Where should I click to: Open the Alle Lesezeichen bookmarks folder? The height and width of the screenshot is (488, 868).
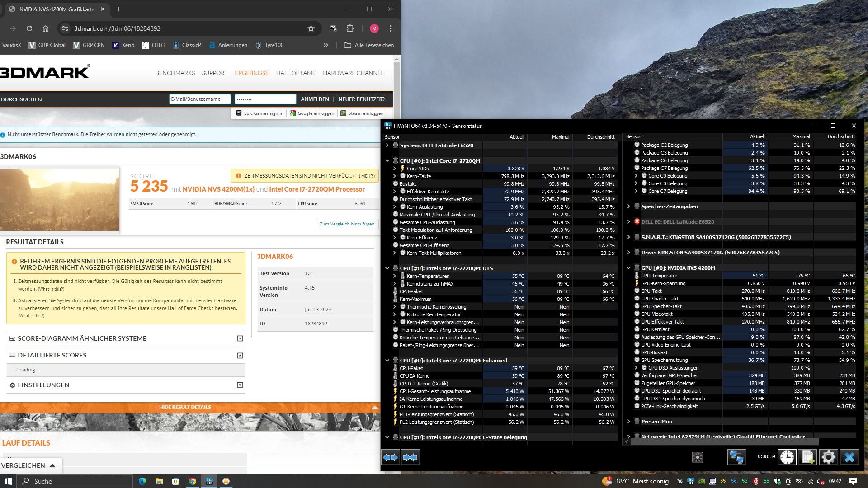tap(369, 45)
